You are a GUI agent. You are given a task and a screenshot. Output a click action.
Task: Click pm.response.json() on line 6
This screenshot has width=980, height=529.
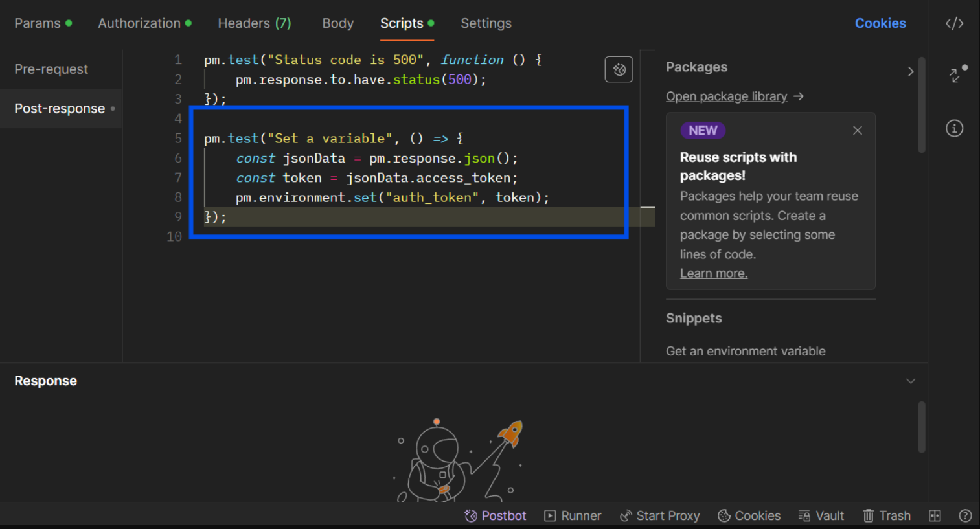pyautogui.click(x=439, y=158)
